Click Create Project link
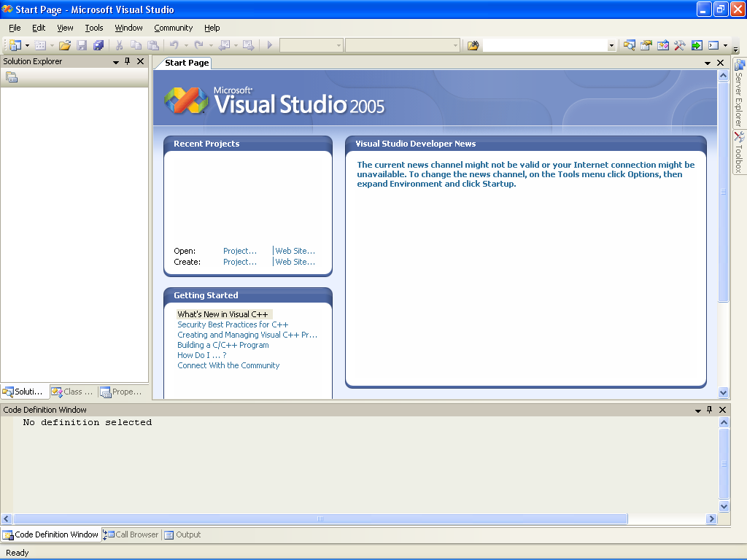This screenshot has width=747, height=560. click(239, 262)
